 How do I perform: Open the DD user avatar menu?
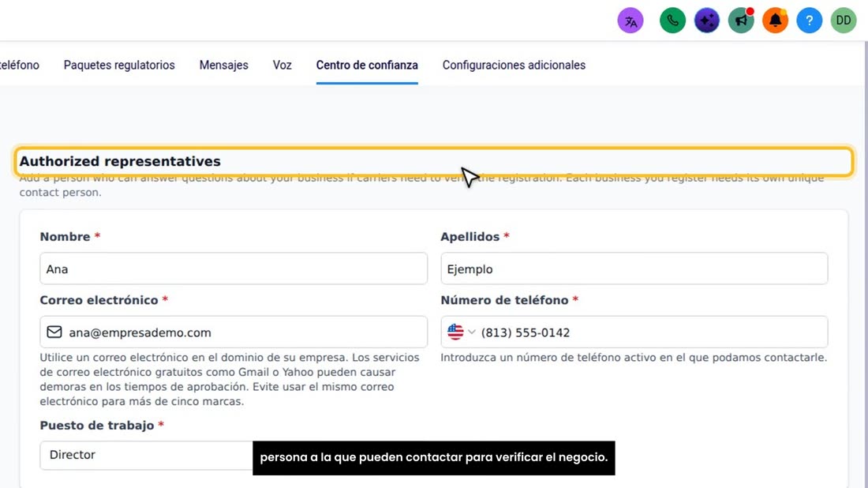coord(843,21)
